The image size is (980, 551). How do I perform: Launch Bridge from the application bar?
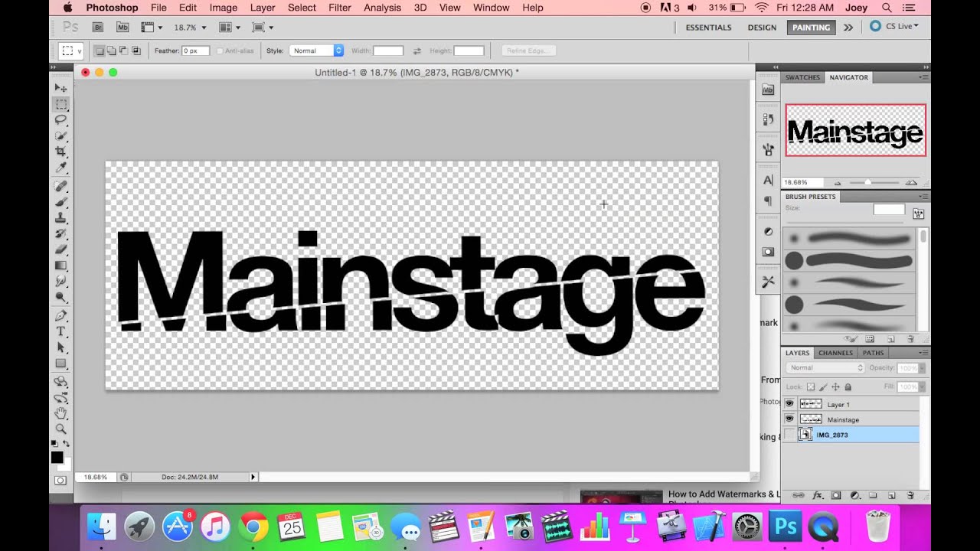98,28
